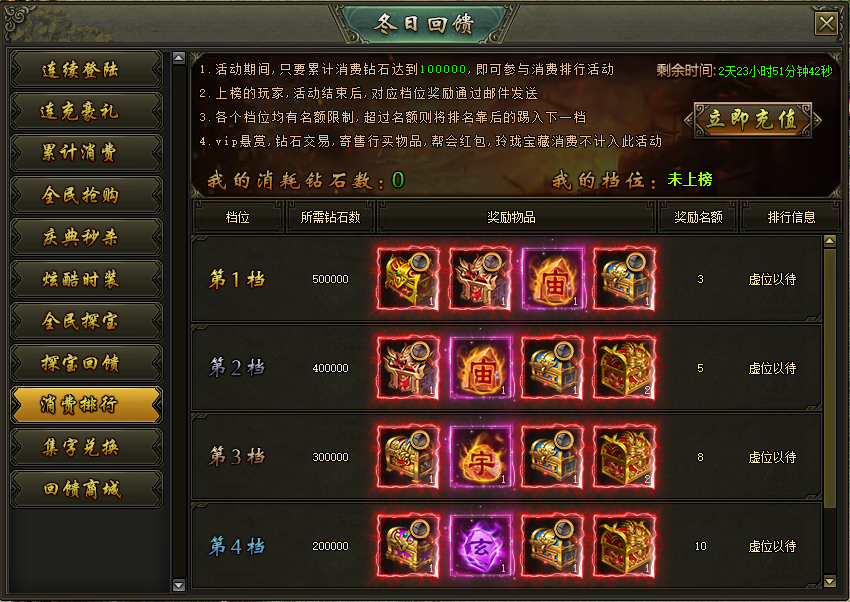Click the 立即充值 recharge button

tap(753, 120)
